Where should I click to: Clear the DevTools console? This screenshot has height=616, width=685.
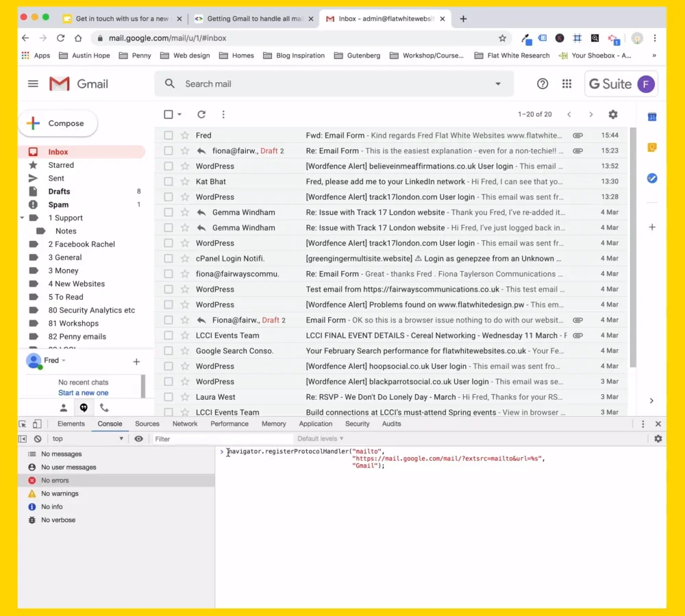pos(38,439)
